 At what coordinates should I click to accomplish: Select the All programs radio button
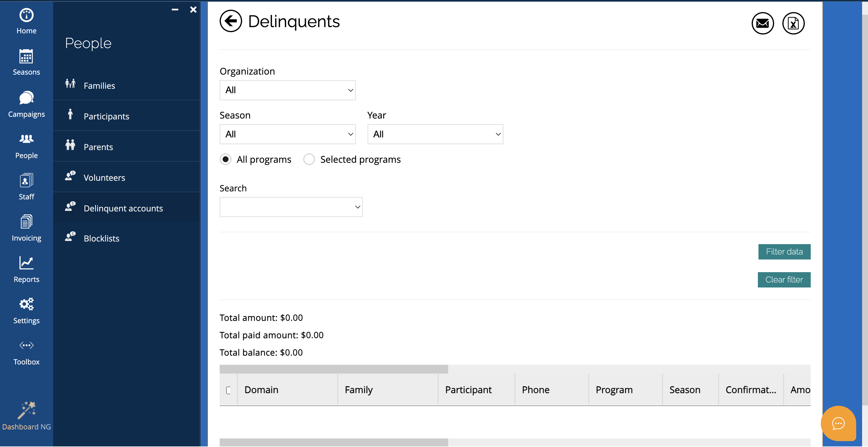pyautogui.click(x=226, y=159)
